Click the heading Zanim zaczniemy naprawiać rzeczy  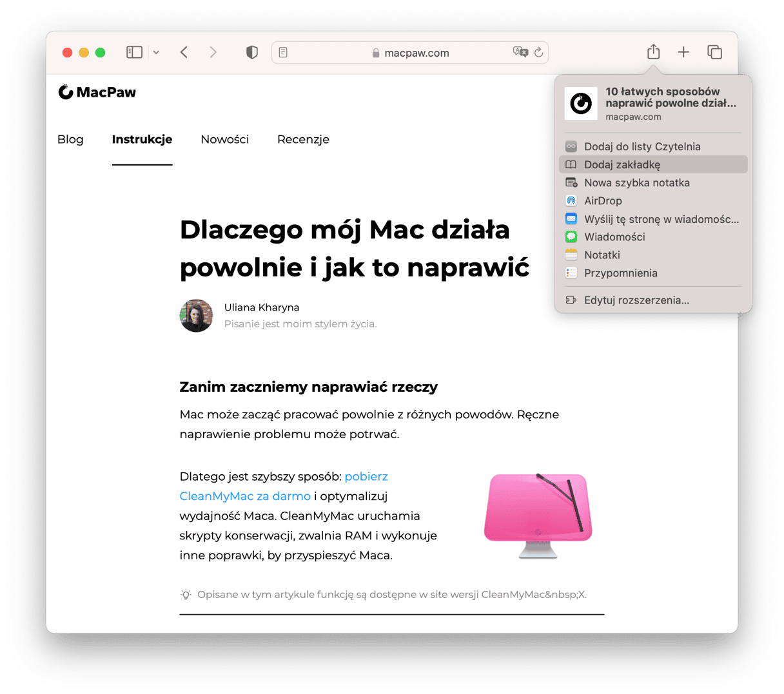(309, 387)
